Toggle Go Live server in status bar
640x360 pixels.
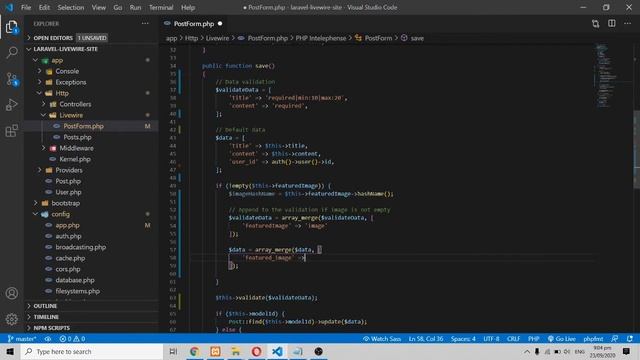(561, 339)
